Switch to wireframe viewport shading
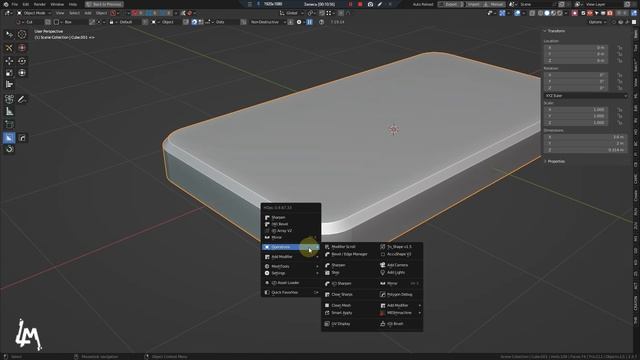640x360 pixels. [x=540, y=13]
